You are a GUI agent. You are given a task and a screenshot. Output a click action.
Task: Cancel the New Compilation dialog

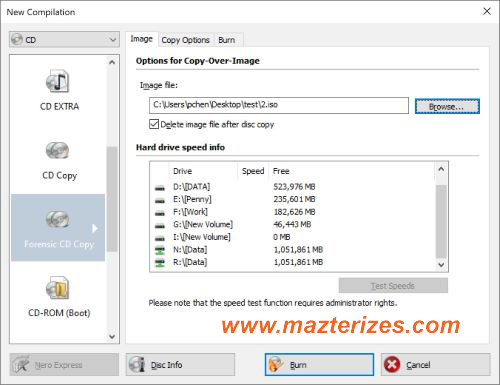[435, 365]
